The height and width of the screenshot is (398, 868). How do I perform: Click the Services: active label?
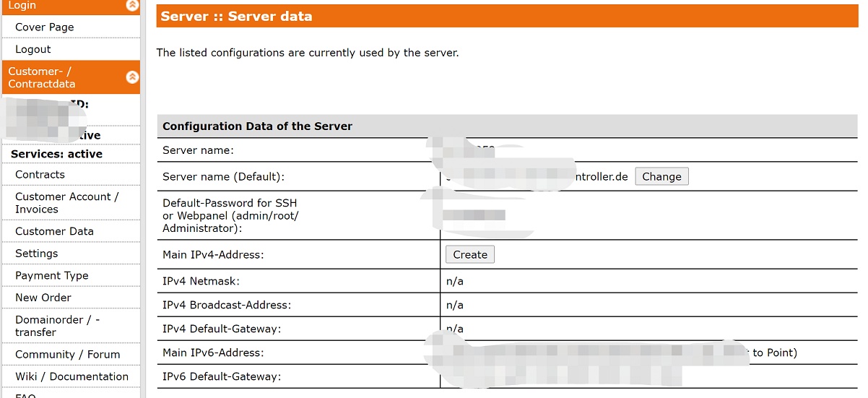point(56,154)
